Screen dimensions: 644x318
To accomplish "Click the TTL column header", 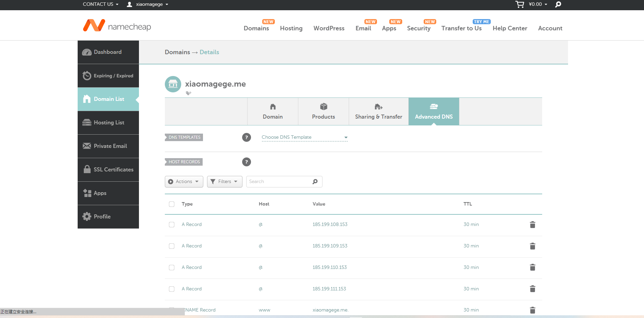I will [x=468, y=204].
